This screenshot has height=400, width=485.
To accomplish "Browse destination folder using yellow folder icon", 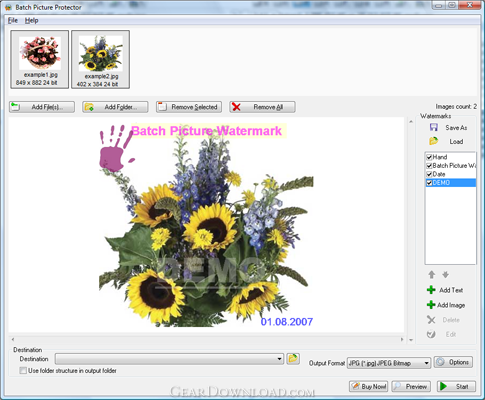I will click(293, 359).
